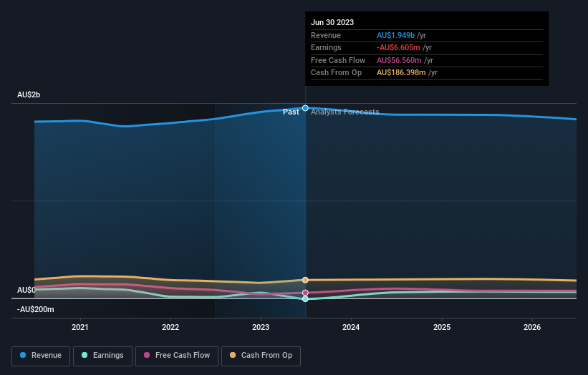Click the AU$2b y-axis label

29,94
